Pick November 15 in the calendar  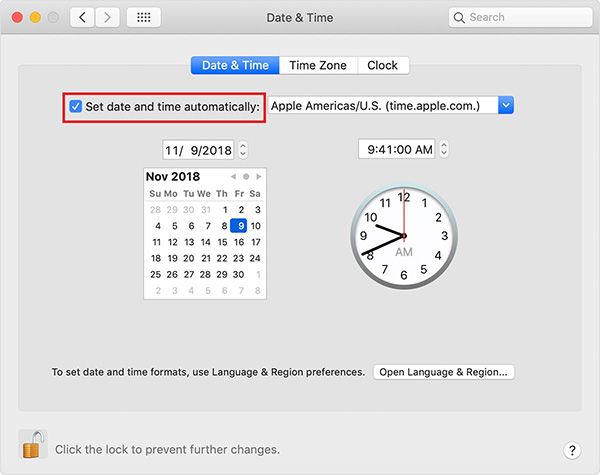[222, 242]
